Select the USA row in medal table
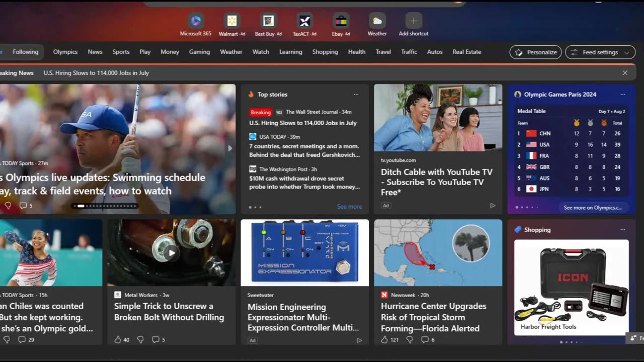The width and height of the screenshot is (644, 362). click(x=571, y=144)
